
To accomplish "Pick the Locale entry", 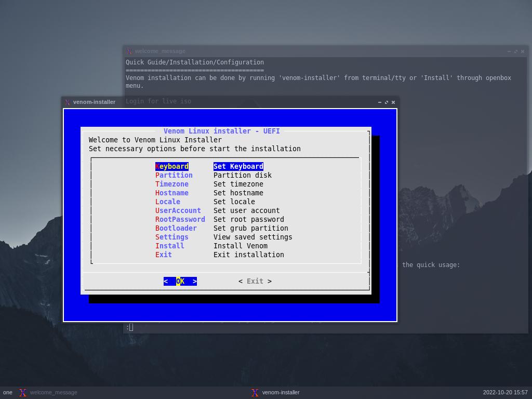I will pyautogui.click(x=168, y=202).
